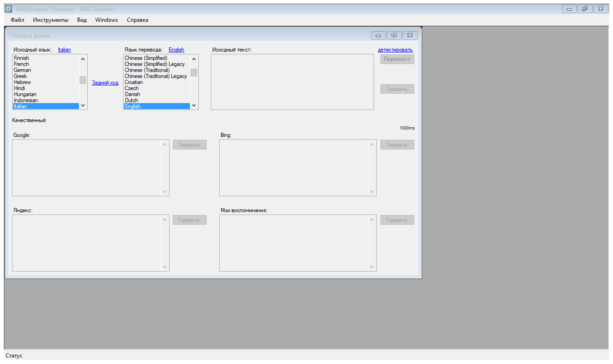Click the детектировать link

point(395,50)
